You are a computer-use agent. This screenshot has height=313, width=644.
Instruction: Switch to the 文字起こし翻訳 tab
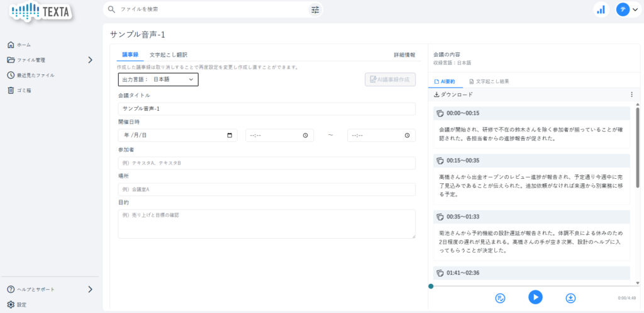tap(168, 55)
